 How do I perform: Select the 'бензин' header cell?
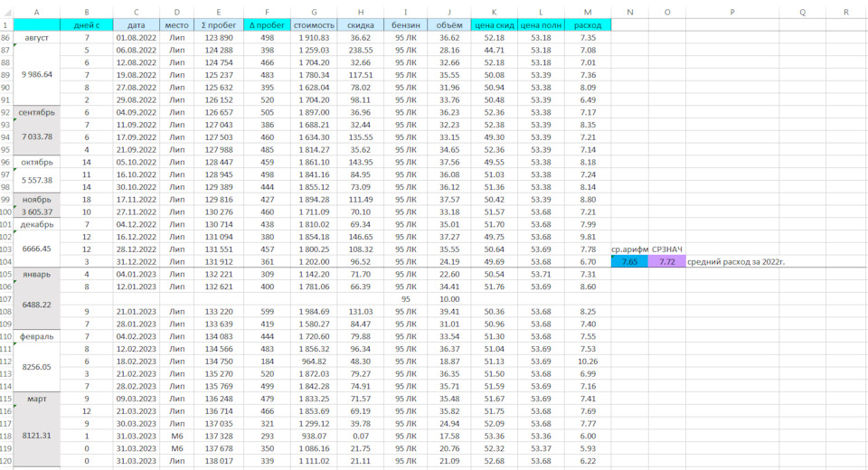tap(405, 25)
